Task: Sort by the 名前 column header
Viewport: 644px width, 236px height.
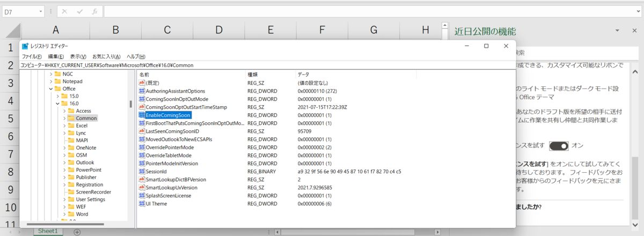Action: (191, 74)
